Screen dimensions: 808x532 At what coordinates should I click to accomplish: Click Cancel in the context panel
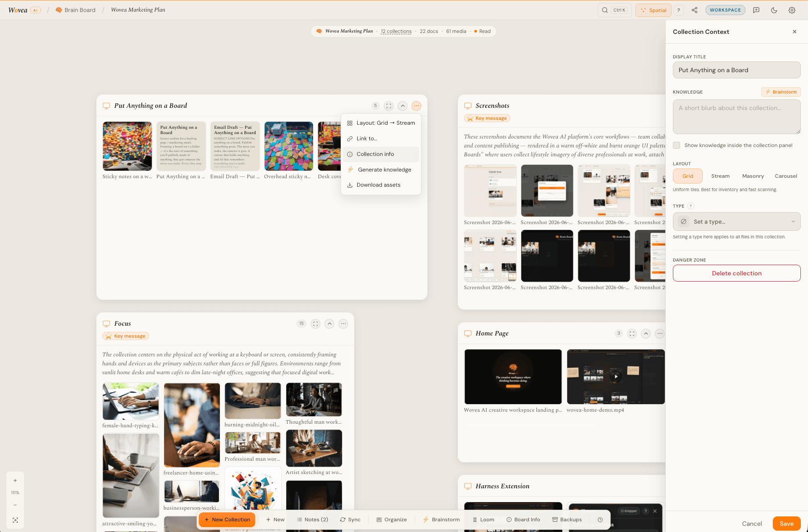(752, 524)
